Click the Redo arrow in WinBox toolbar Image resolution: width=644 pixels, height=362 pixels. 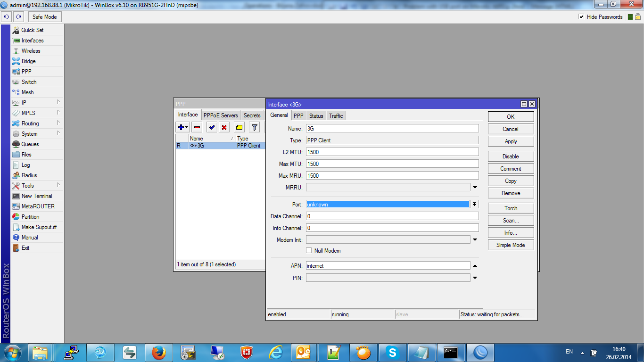click(19, 17)
